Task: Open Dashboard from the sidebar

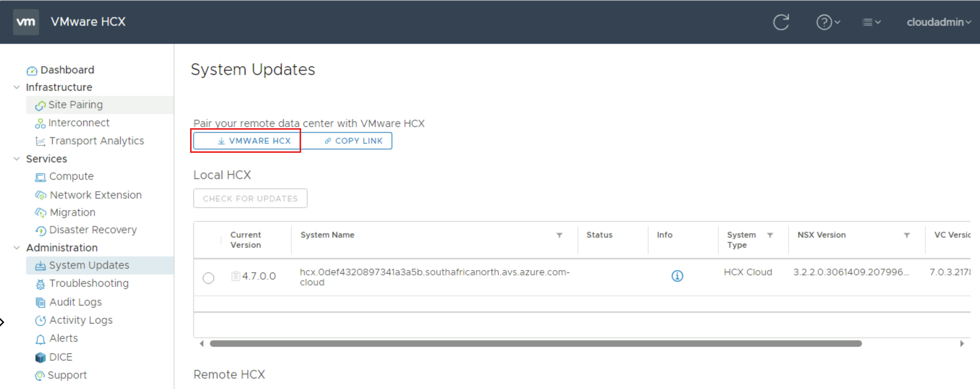Action: coord(67,70)
